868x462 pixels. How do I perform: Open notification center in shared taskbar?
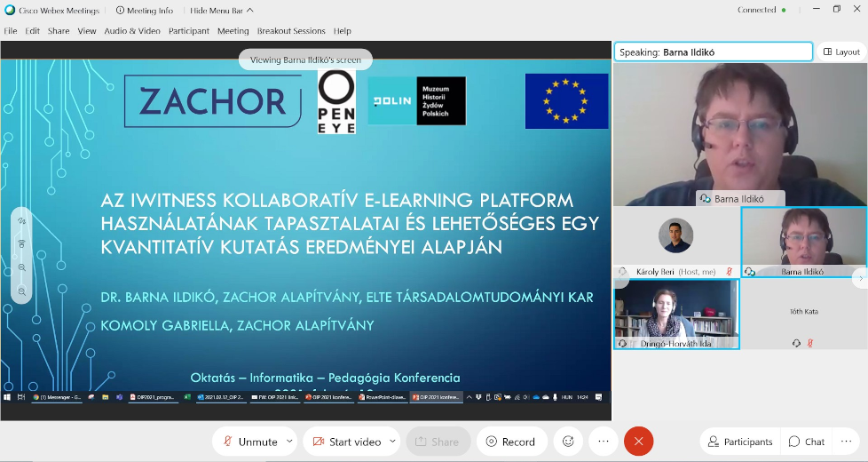tap(598, 397)
